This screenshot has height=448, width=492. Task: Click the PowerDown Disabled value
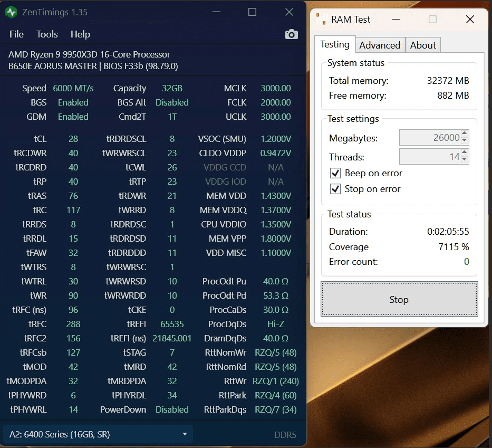(172, 409)
